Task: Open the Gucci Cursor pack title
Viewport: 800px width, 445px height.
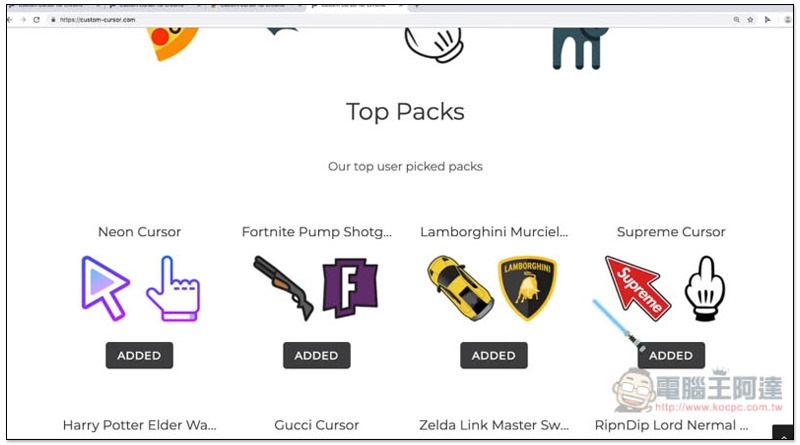Action: (316, 425)
